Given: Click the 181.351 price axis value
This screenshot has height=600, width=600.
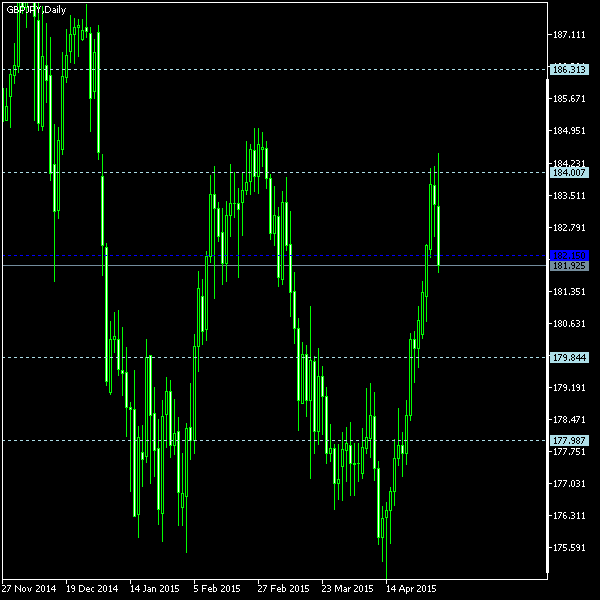Looking at the screenshot, I should tap(569, 292).
